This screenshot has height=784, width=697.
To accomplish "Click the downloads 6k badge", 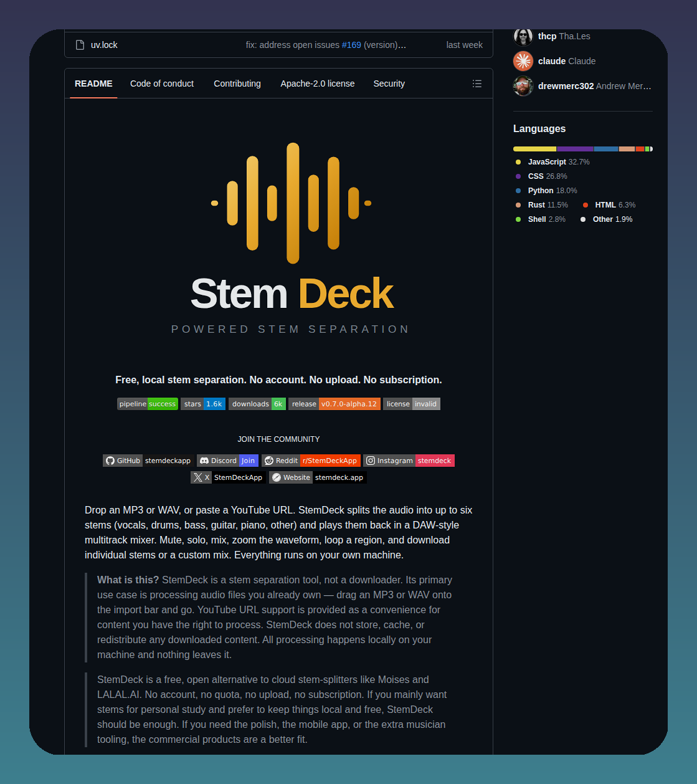I will (x=257, y=404).
